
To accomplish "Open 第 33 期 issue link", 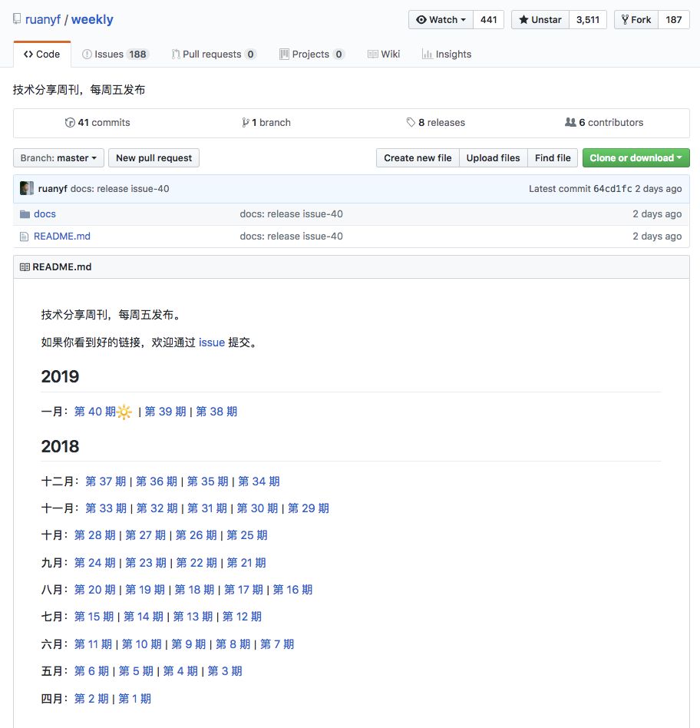I will click(106, 508).
